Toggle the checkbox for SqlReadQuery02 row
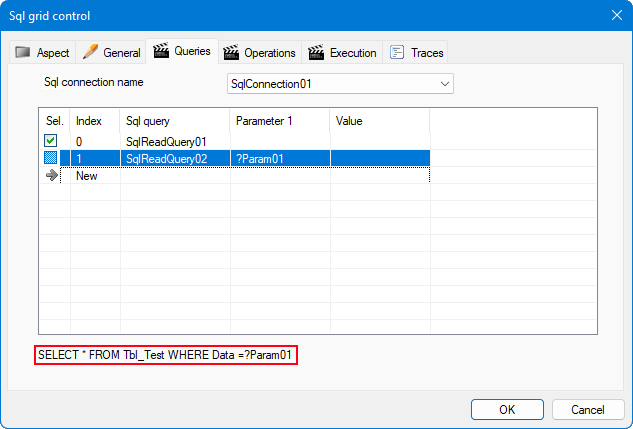633x429 pixels. point(52,158)
